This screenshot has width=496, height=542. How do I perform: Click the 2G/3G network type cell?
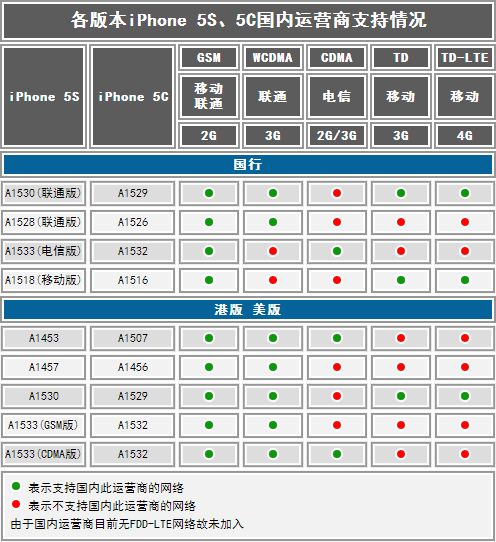pos(337,136)
